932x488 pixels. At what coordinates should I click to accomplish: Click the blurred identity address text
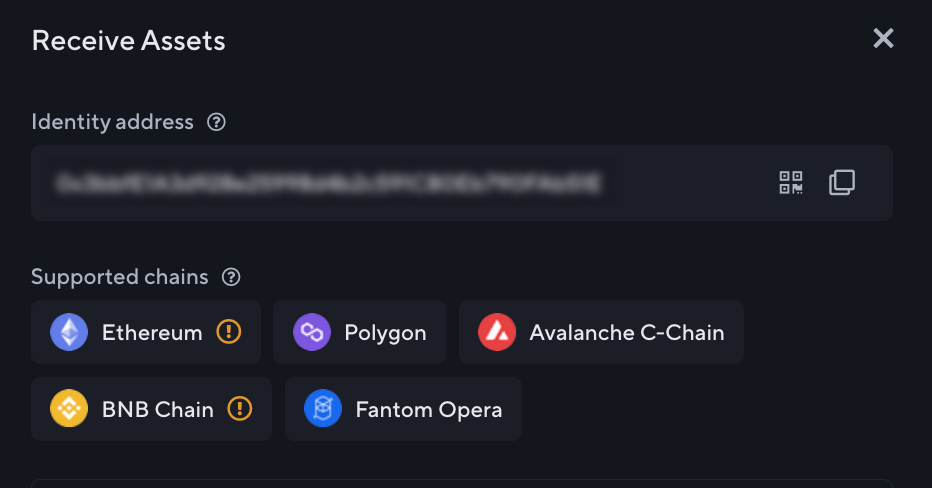point(328,183)
